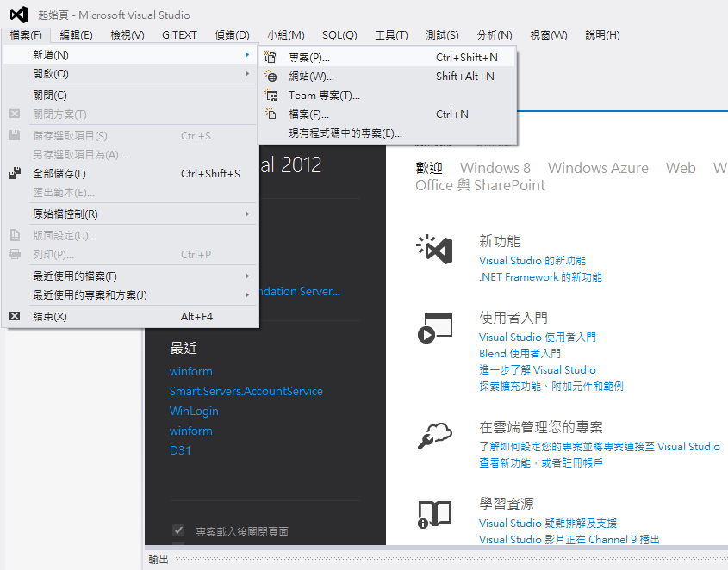Click the Team project icon

click(x=271, y=96)
